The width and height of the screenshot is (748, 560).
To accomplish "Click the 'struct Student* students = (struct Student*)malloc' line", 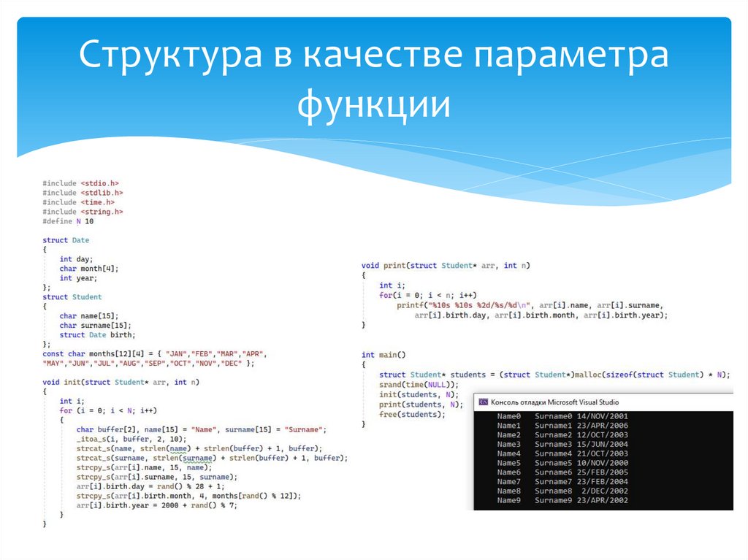I will click(x=554, y=375).
